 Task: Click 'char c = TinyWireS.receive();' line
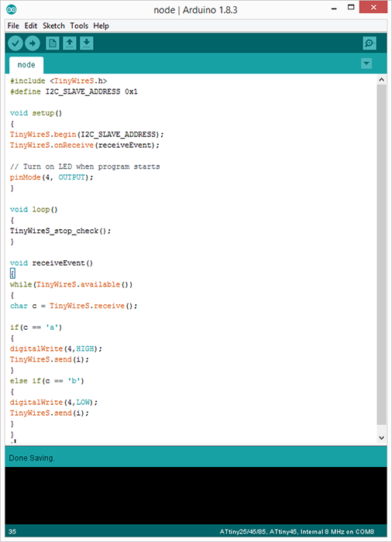pos(74,306)
